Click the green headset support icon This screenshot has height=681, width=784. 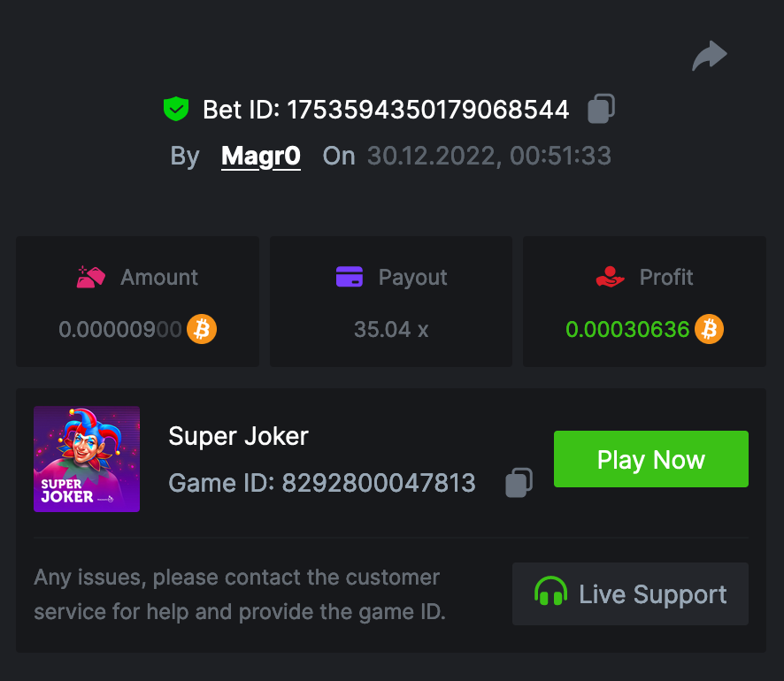[551, 593]
